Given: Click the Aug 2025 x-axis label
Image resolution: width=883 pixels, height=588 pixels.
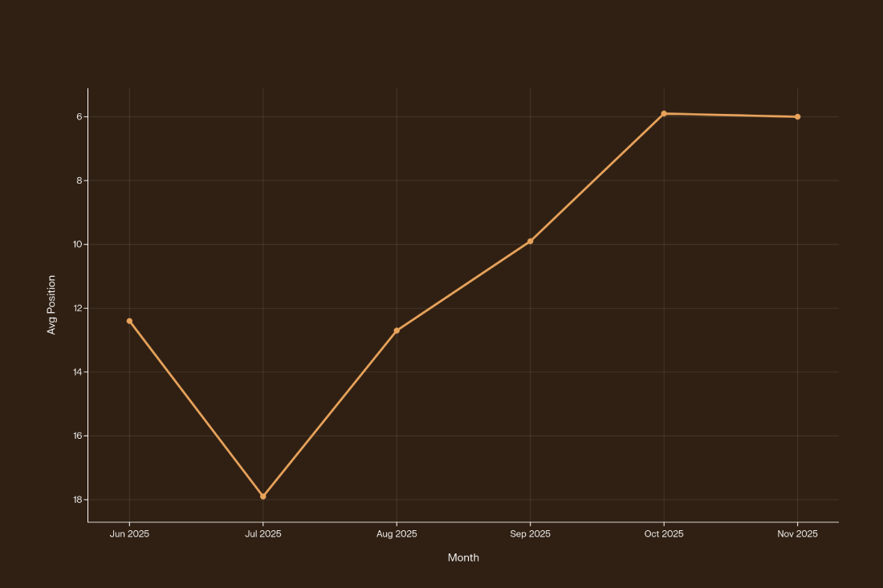Looking at the screenshot, I should pyautogui.click(x=397, y=534).
